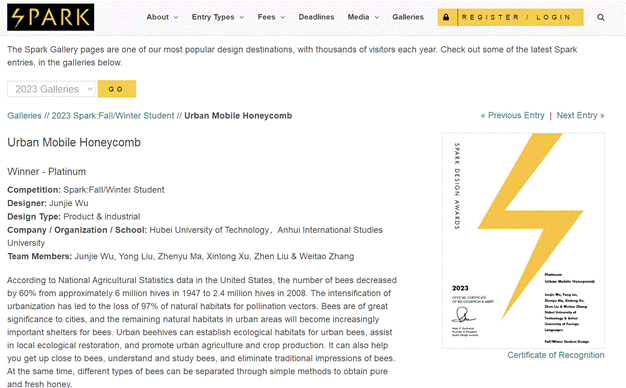Click the certificate thumbnail with lightning bolt

click(x=523, y=241)
